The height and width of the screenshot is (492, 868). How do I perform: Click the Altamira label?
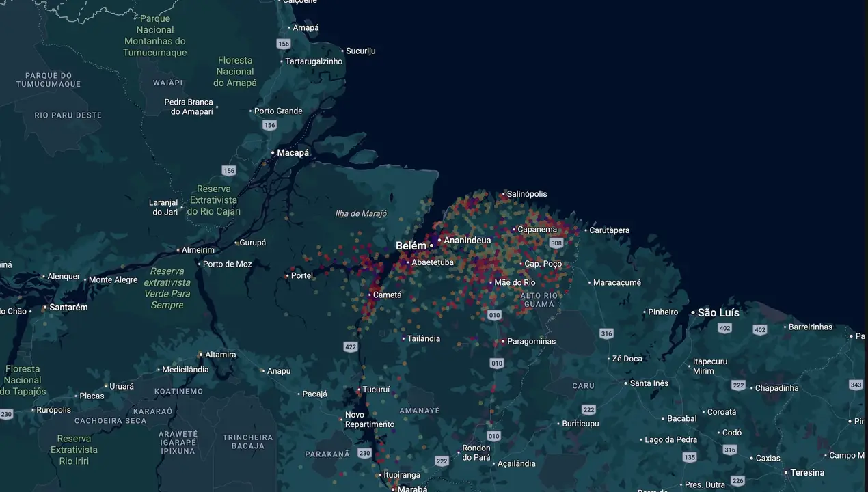pos(221,355)
